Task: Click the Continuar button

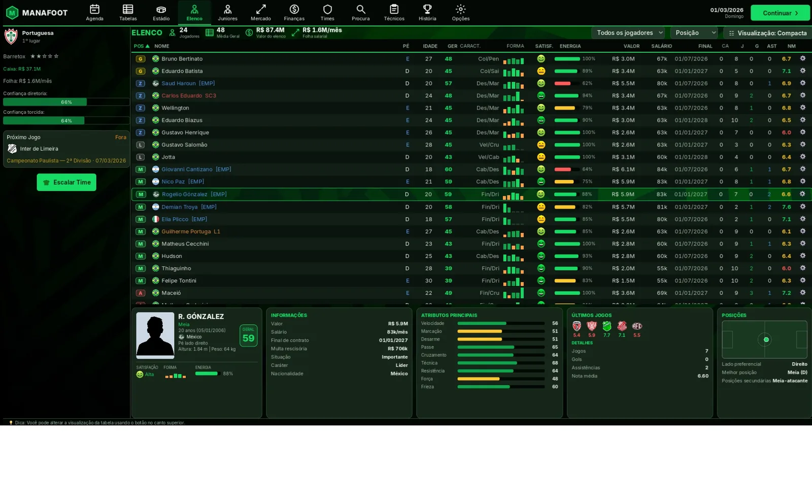Action: 780,13
